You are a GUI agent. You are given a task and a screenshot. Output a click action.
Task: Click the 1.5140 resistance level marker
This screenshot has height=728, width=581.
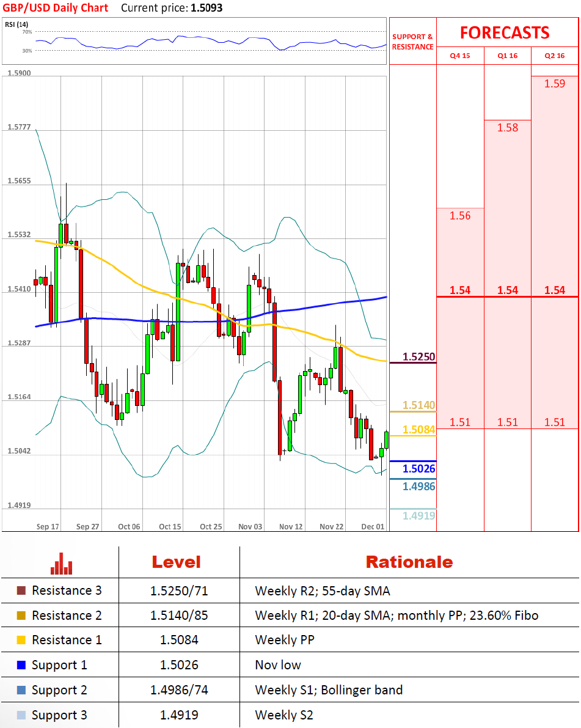[418, 405]
